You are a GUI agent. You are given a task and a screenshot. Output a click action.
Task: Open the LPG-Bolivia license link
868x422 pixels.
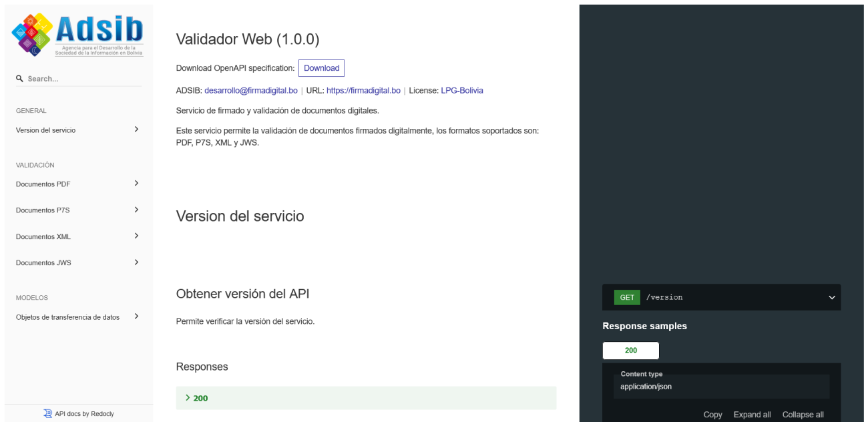461,91
